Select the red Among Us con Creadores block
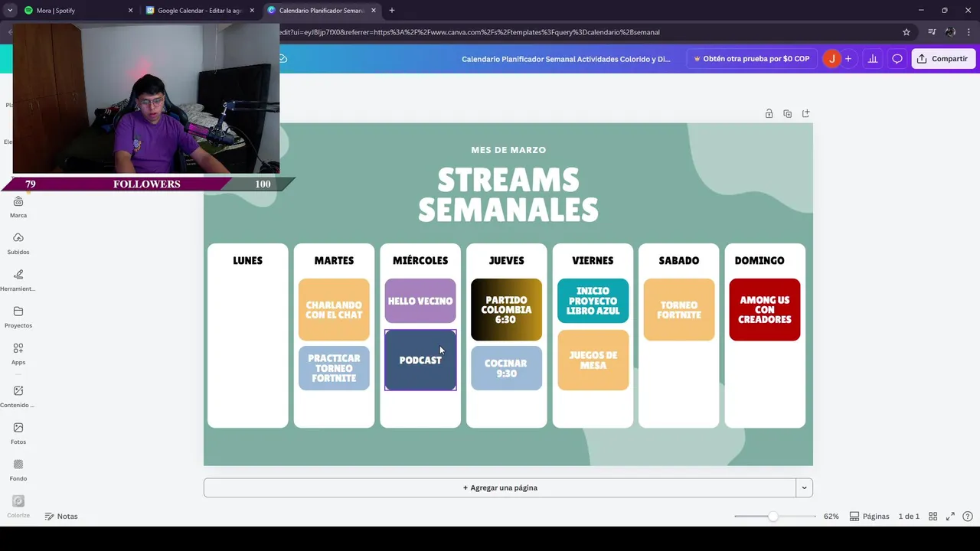Screen dimensions: 980x551 pos(765,310)
